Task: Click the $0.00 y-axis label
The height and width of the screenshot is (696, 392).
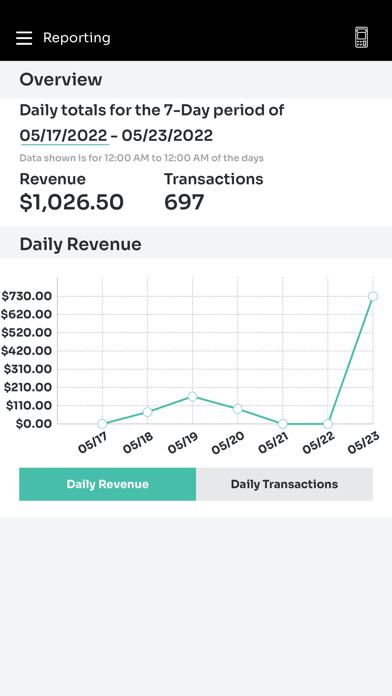Action: point(34,424)
